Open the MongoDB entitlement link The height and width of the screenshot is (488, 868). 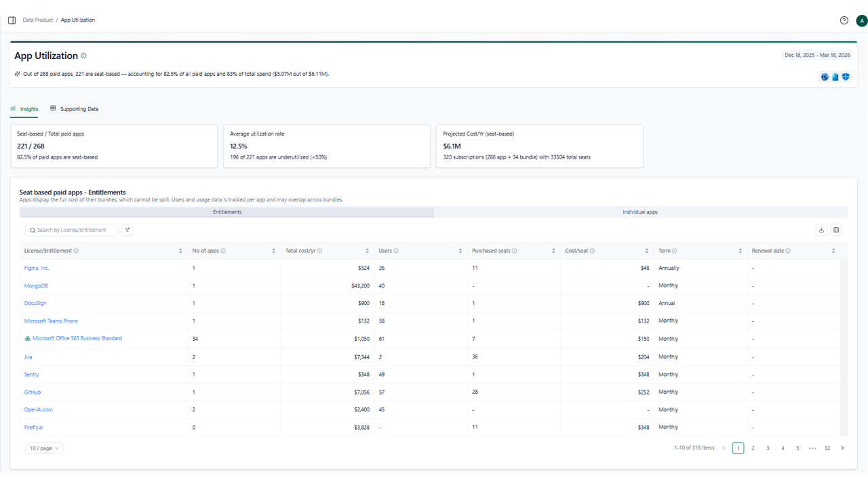pyautogui.click(x=36, y=286)
